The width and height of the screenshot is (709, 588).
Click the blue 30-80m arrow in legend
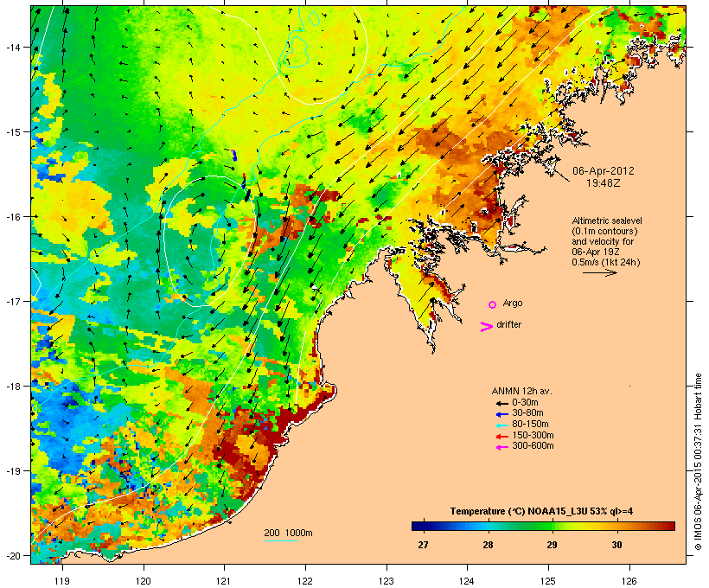(x=501, y=414)
